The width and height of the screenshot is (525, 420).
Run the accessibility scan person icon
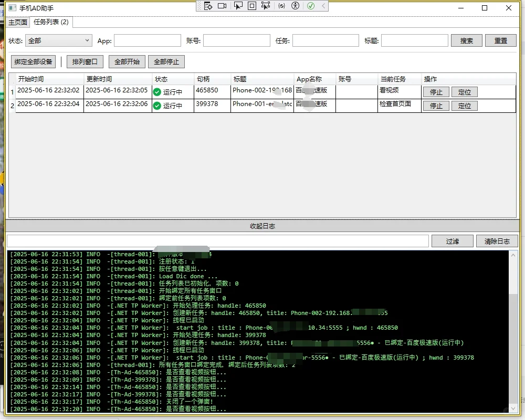tap(295, 6)
